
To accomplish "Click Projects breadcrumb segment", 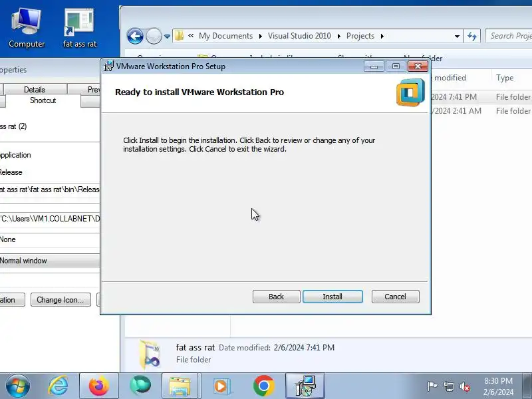I will tap(360, 36).
